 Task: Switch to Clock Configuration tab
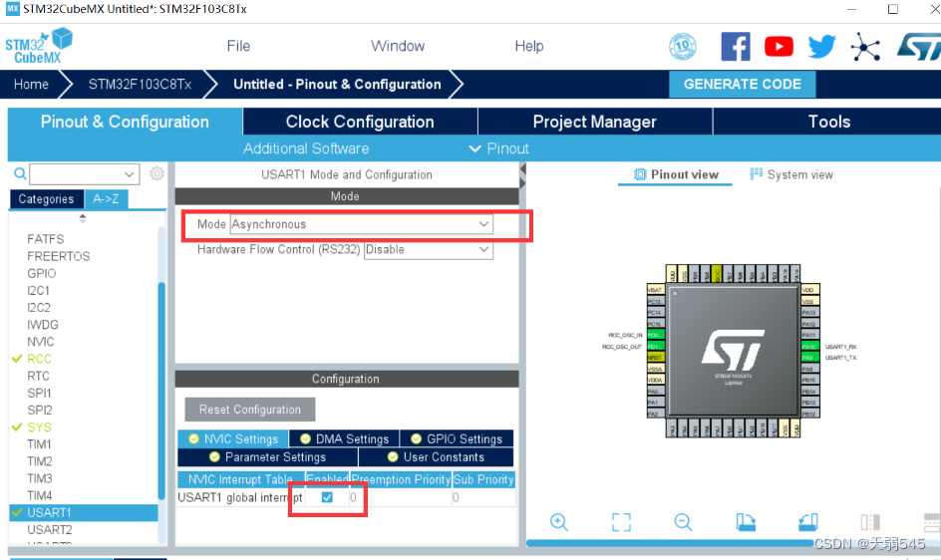(x=360, y=122)
